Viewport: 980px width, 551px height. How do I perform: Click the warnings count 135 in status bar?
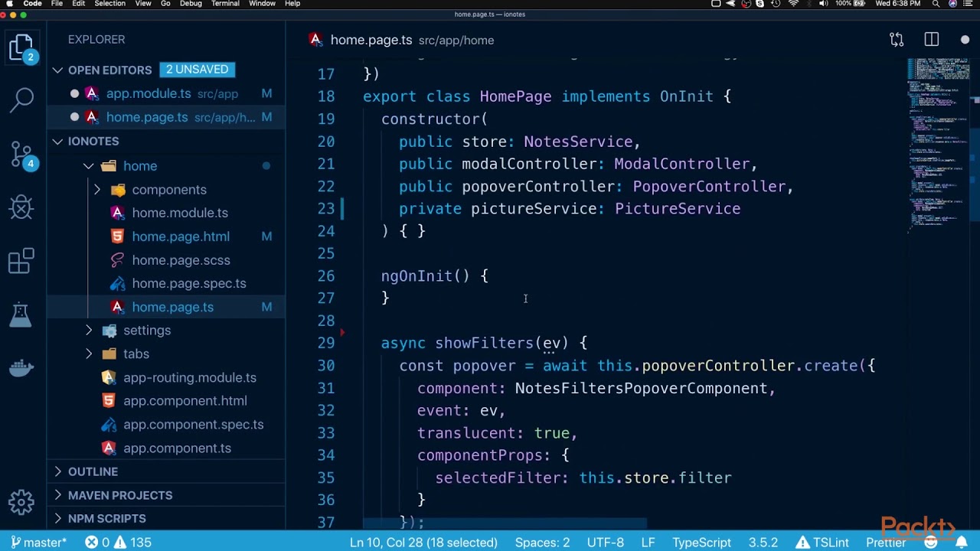(133, 542)
